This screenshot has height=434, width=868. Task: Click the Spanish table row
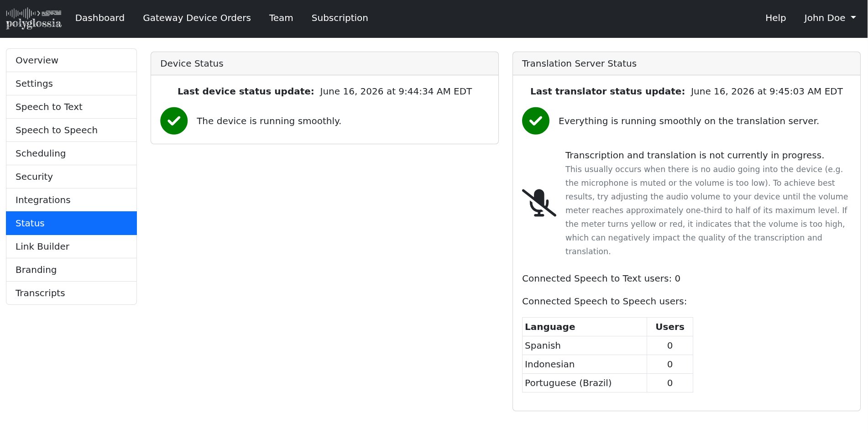607,345
